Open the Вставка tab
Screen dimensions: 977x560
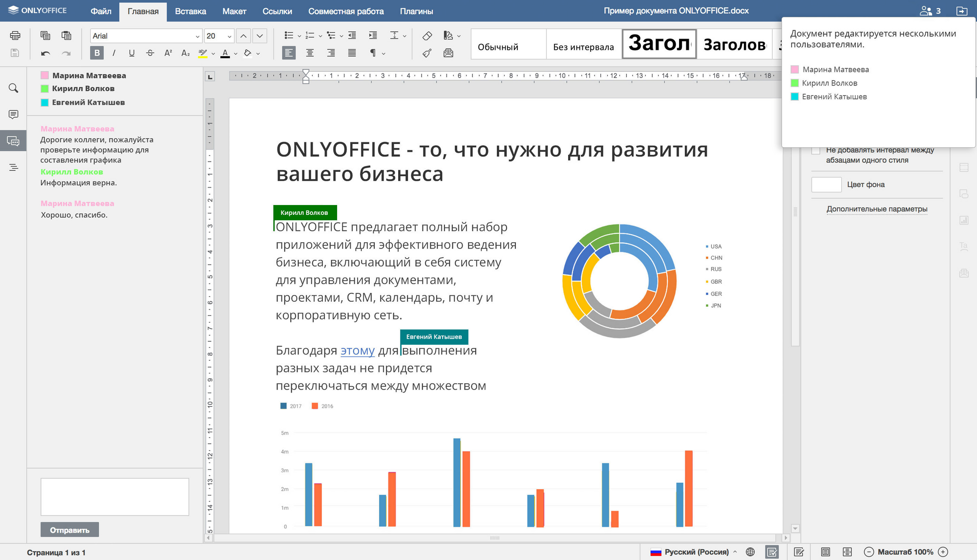(x=191, y=11)
